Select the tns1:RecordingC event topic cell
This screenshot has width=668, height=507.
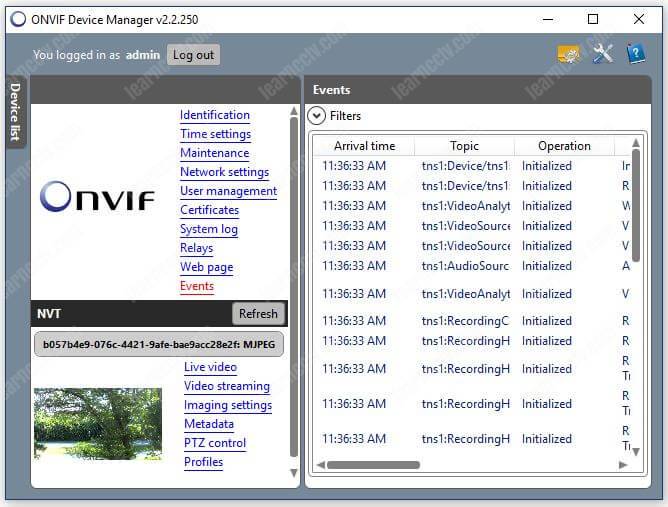[x=466, y=321]
